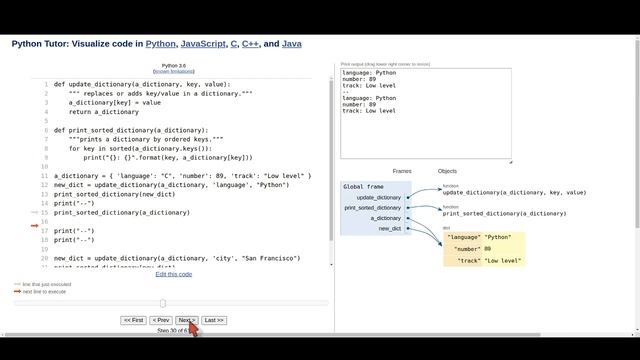Jump to first step with << First
Image resolution: width=640 pixels, height=360 pixels.
point(133,320)
